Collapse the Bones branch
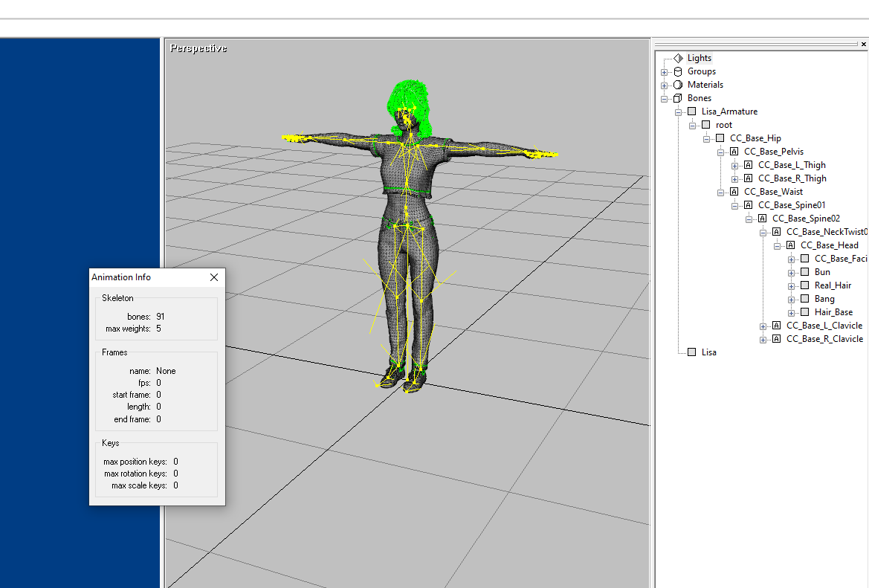 664,97
